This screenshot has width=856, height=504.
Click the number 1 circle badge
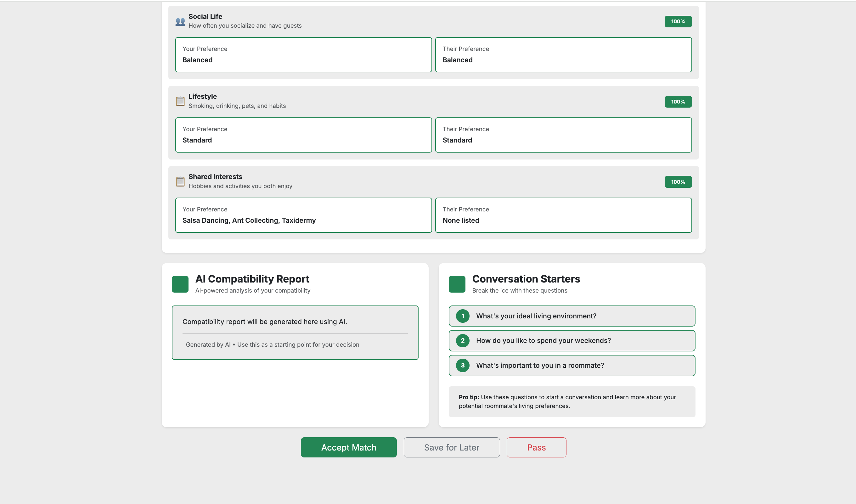[x=462, y=316]
